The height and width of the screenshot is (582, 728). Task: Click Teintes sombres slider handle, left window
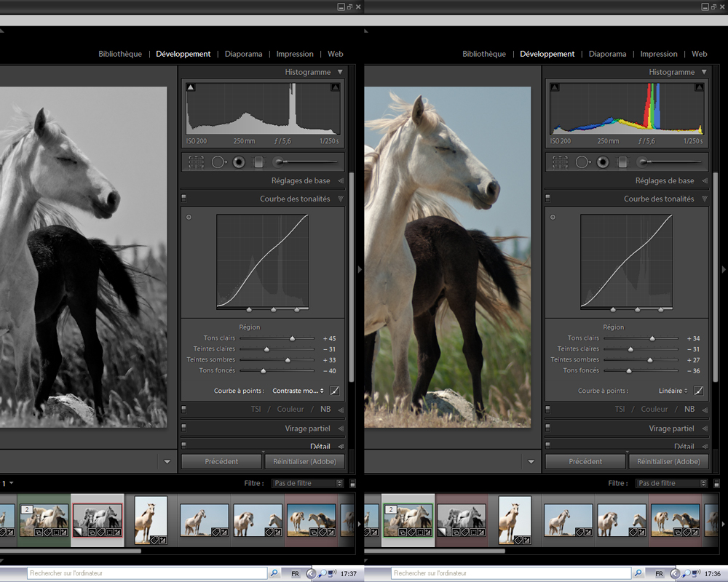click(x=288, y=360)
